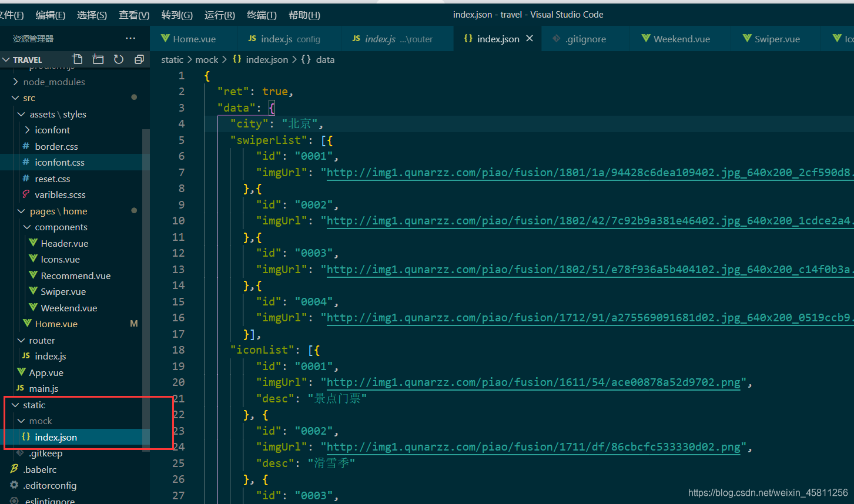
Task: Collapse the mock folder
Action: [22, 421]
